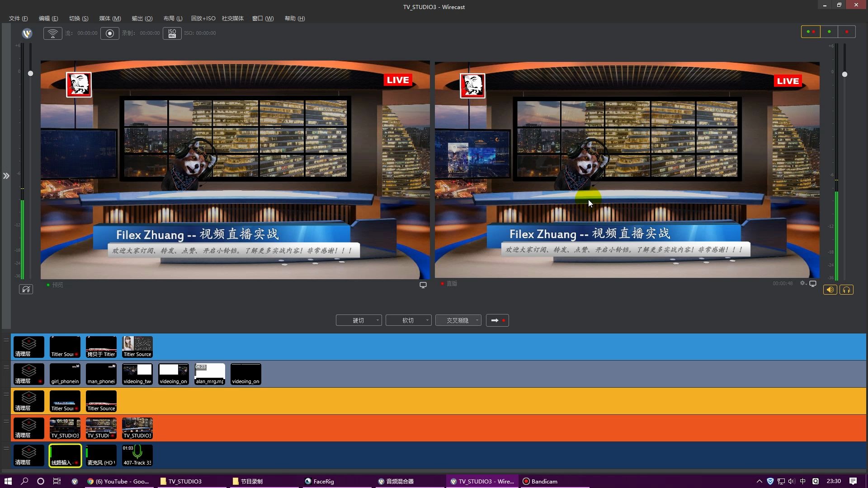
Task: Open the 文件 menu
Action: [17, 18]
